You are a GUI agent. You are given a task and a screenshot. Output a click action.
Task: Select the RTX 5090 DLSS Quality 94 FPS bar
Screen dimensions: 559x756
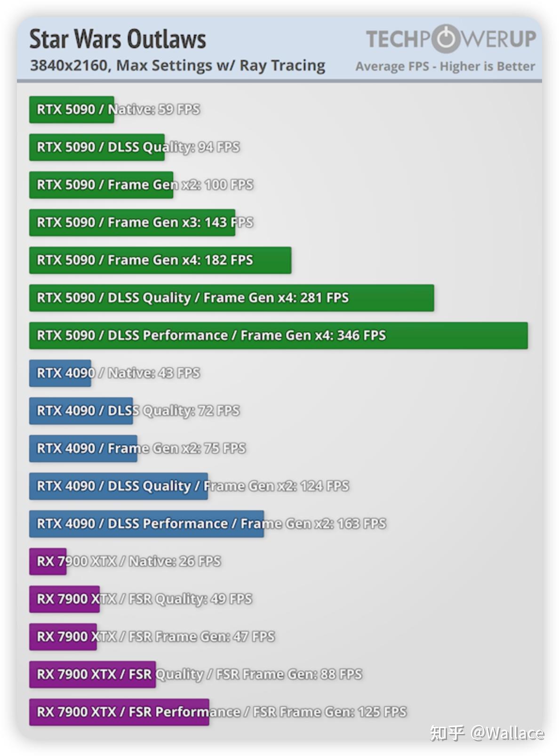(x=96, y=147)
